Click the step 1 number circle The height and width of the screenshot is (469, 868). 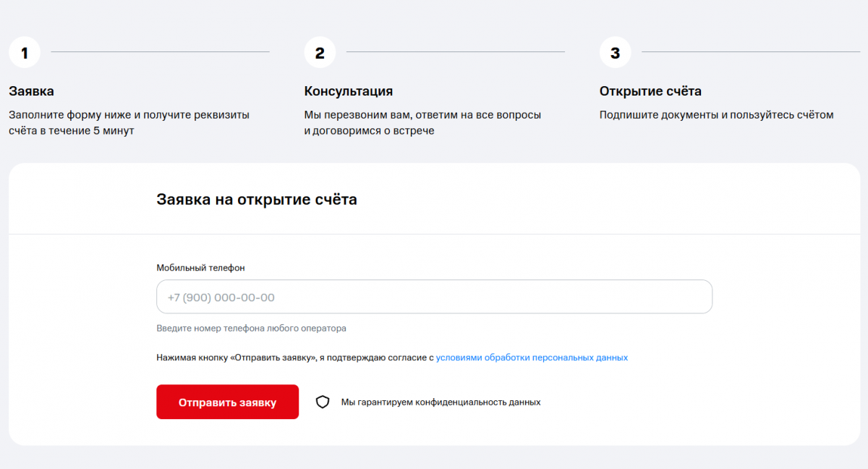25,53
